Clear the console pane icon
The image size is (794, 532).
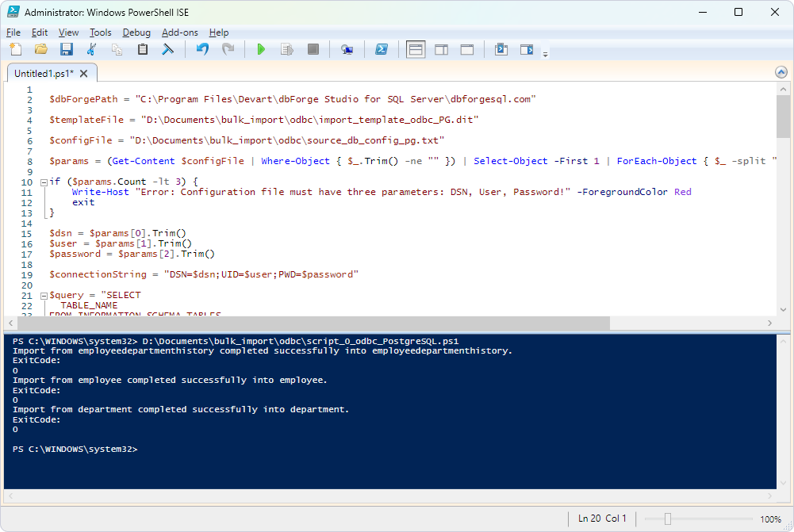point(168,49)
